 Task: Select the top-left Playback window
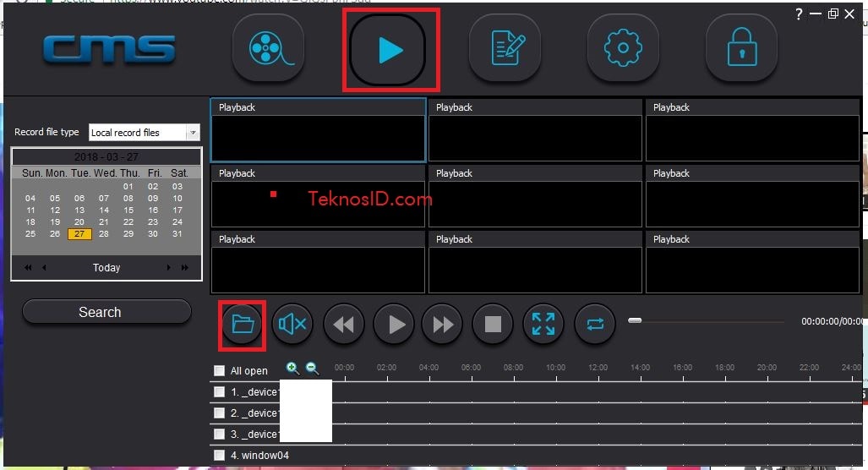(319, 130)
